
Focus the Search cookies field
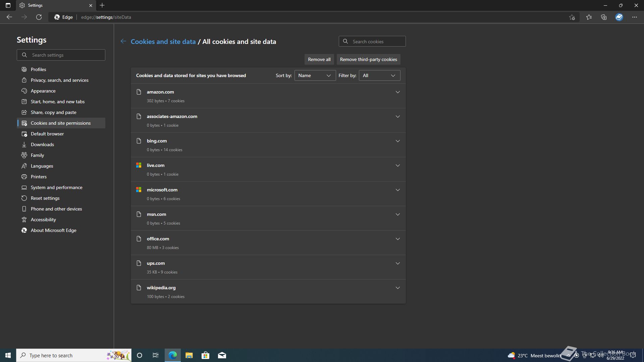pos(372,42)
